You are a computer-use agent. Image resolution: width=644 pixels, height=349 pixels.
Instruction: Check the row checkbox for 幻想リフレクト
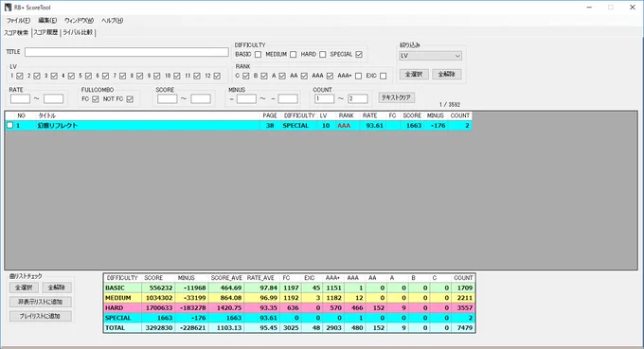(9, 126)
